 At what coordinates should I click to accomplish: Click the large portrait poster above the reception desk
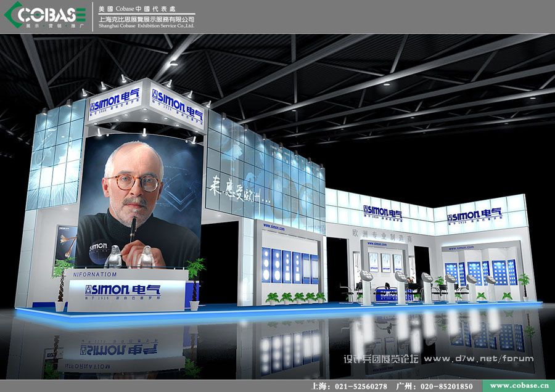tap(138, 200)
